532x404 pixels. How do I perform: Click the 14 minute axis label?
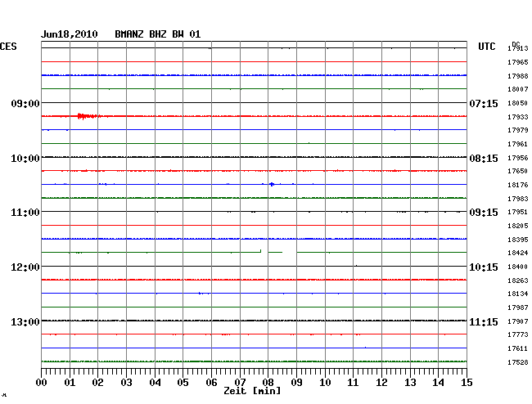click(439, 383)
